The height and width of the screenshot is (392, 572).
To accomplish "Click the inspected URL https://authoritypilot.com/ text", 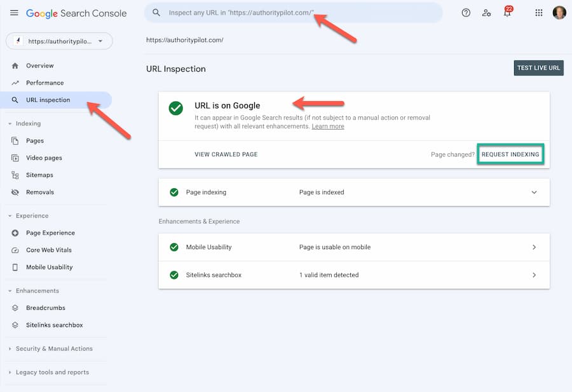I will [x=184, y=40].
